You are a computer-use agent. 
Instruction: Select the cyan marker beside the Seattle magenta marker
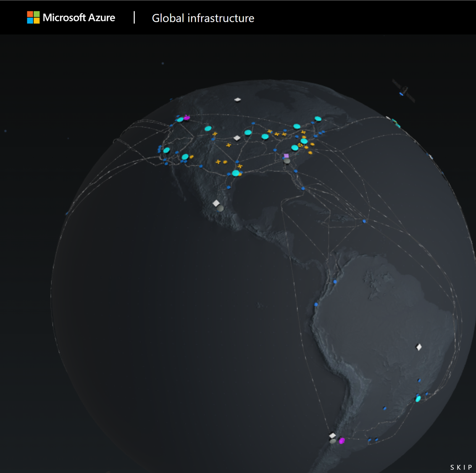[180, 120]
